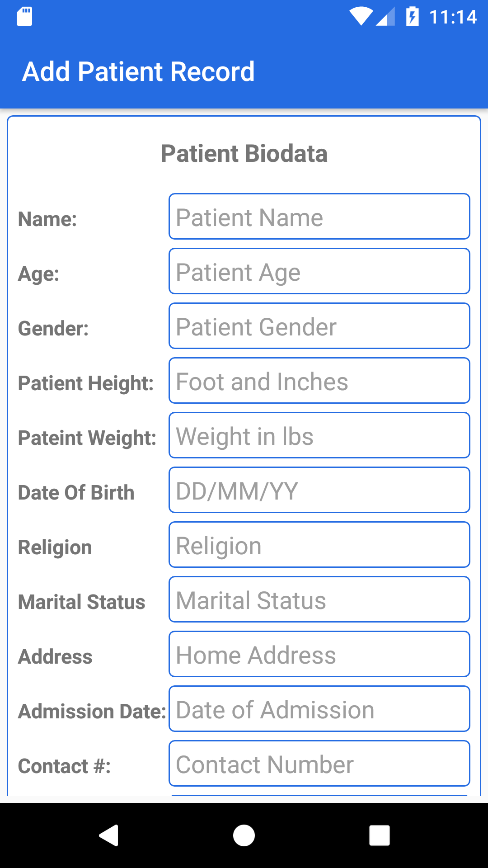Image resolution: width=488 pixels, height=868 pixels.
Task: Tap the 11:14 clock in status bar
Action: tap(453, 17)
